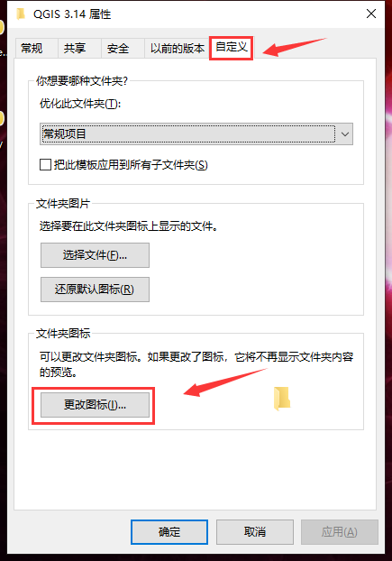
Task: Click the 应用(A) button
Action: click(x=340, y=531)
